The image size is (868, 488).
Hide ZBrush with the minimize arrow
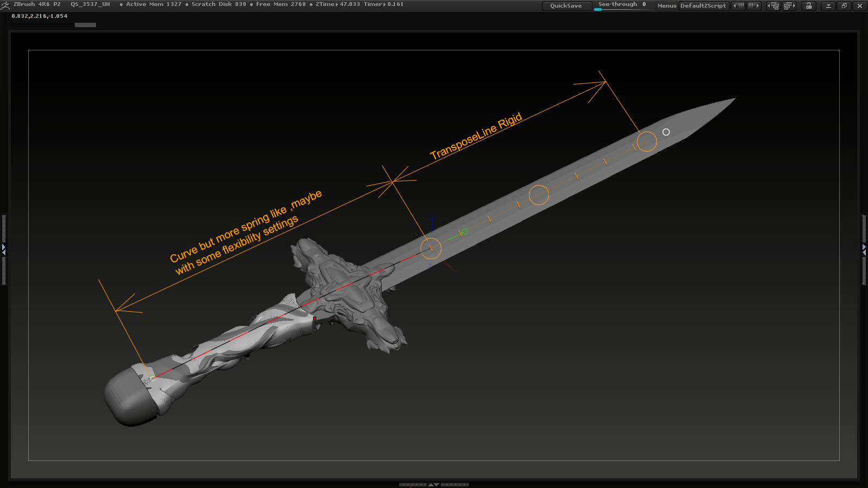coord(828,6)
